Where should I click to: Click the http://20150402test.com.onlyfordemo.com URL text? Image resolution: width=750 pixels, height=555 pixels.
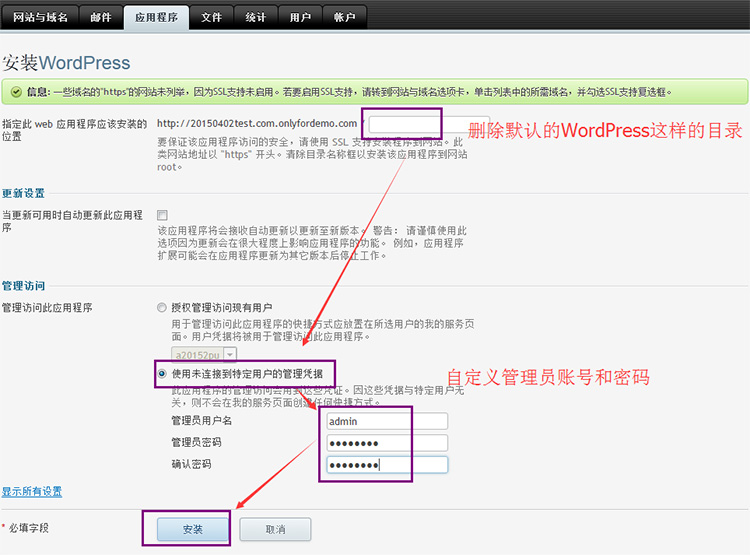(x=257, y=123)
